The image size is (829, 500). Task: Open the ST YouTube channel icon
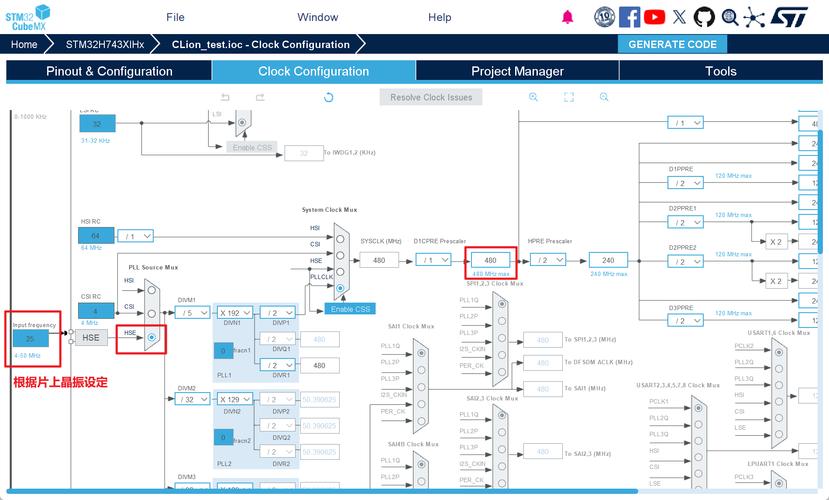tap(655, 17)
